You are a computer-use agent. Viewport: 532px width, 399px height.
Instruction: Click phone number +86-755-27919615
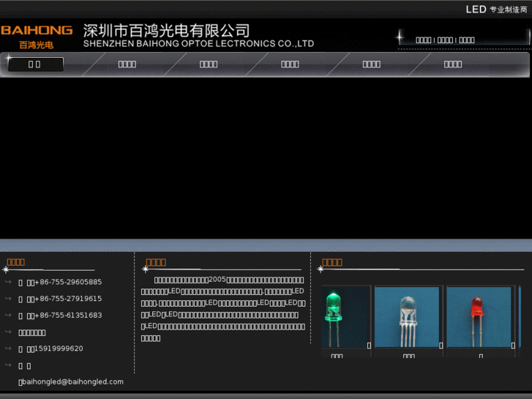68,299
